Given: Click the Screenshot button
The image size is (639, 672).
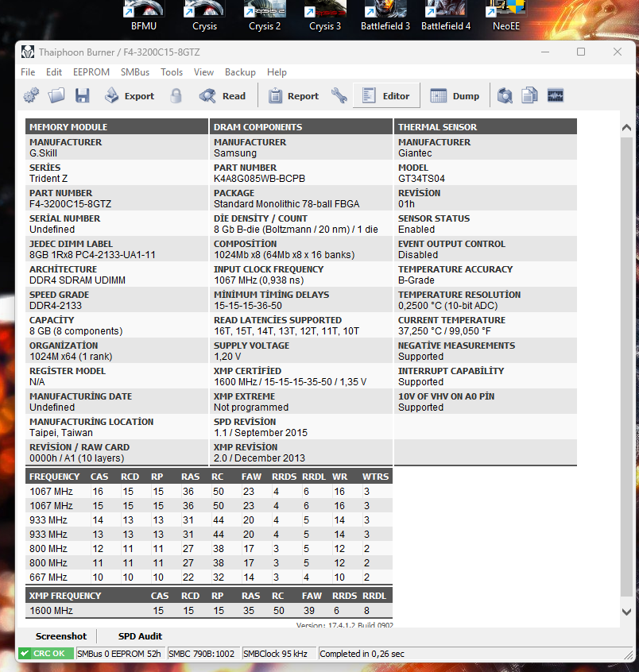Looking at the screenshot, I should click(x=61, y=636).
